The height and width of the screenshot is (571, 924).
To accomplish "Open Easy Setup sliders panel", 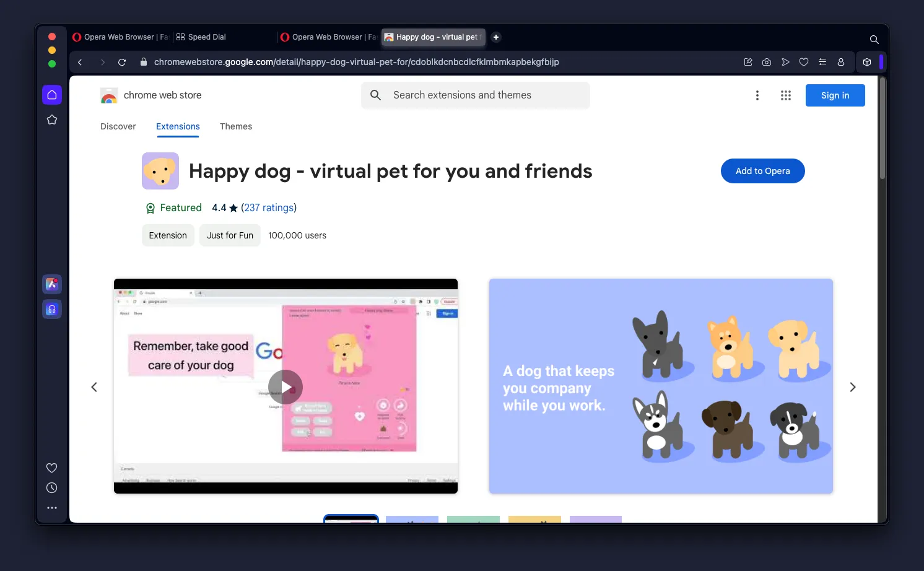I will coord(822,62).
